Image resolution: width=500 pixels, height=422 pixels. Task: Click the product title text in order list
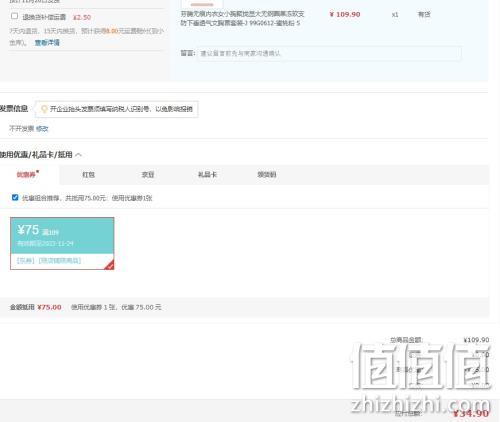242,18
